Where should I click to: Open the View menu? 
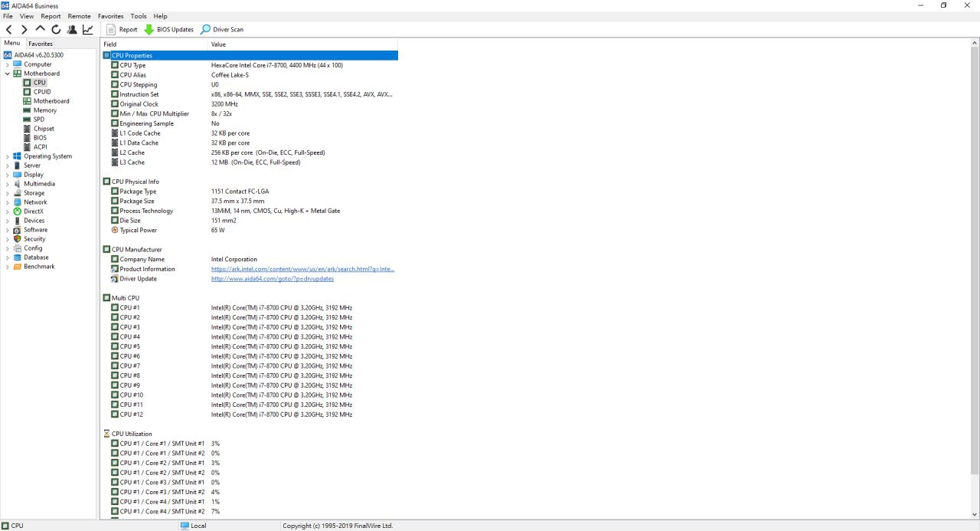[x=27, y=16]
